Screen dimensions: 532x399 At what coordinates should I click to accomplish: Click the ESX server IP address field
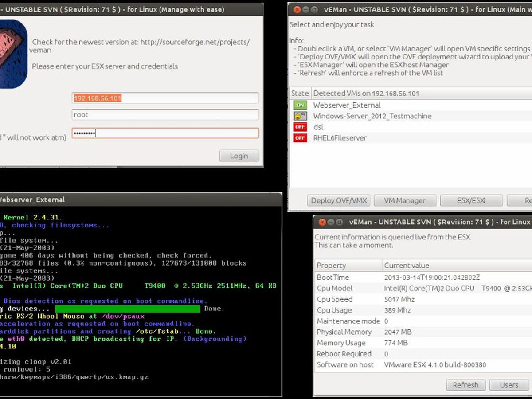pos(165,98)
